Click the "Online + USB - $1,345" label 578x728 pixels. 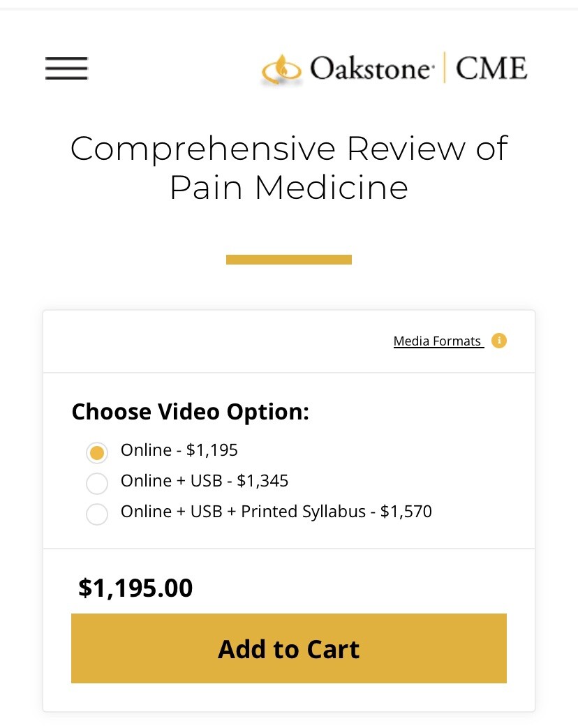[x=205, y=481]
